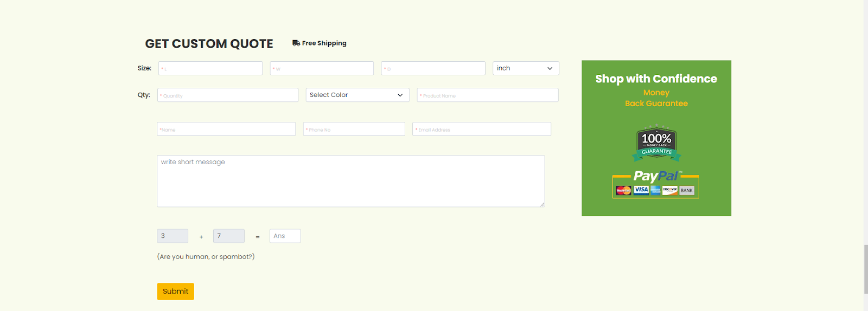The height and width of the screenshot is (311, 868).
Task: Select the width W size field
Action: click(x=322, y=68)
